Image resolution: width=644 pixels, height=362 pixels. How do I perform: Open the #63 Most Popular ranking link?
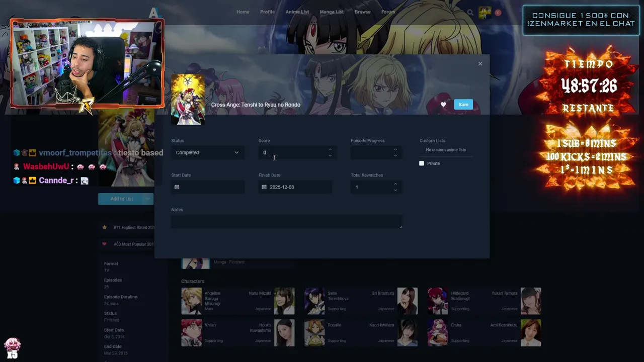click(x=134, y=244)
